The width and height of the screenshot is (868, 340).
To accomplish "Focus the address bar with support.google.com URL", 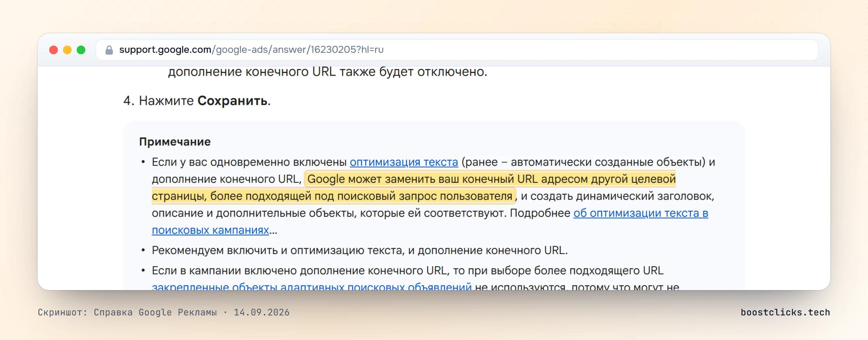I will pos(457,50).
